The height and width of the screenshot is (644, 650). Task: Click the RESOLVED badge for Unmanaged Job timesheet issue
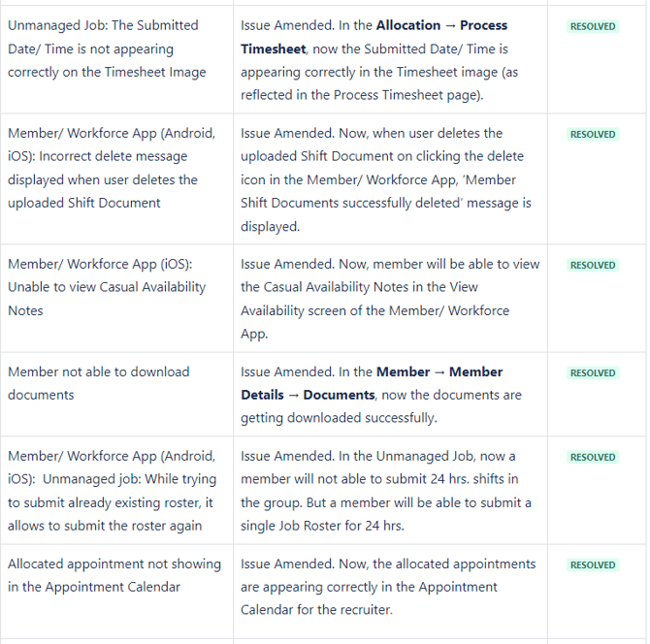593,26
